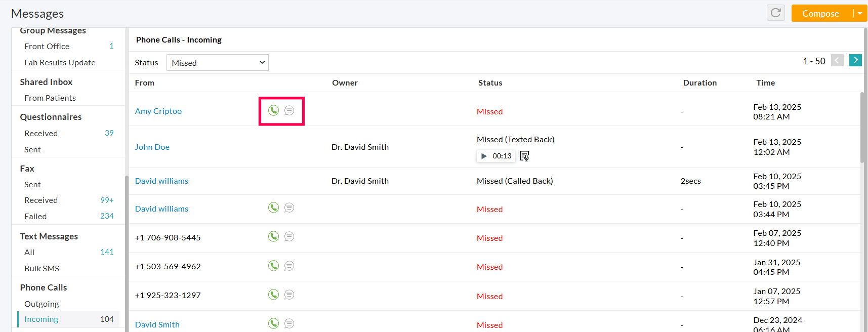Send text to +1 706-908-5445 via message icon
Screen dimensions: 868x332
(289, 236)
